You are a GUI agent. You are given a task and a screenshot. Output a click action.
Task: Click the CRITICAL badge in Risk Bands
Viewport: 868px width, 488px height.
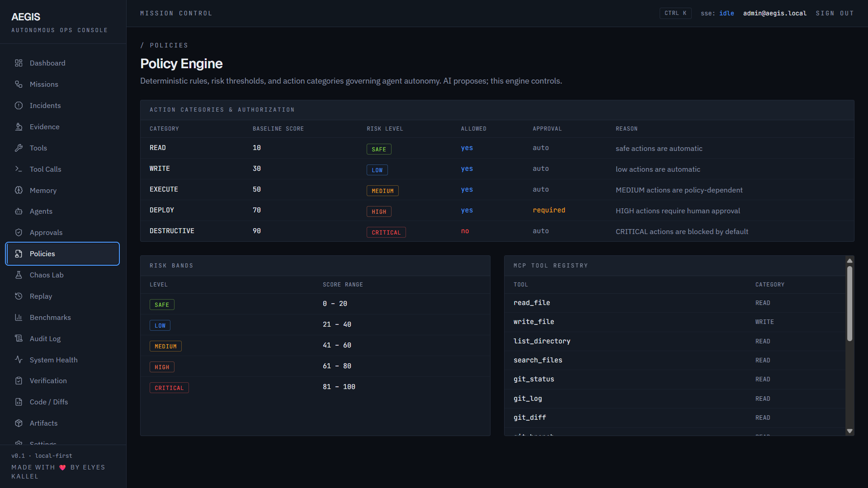[169, 388]
